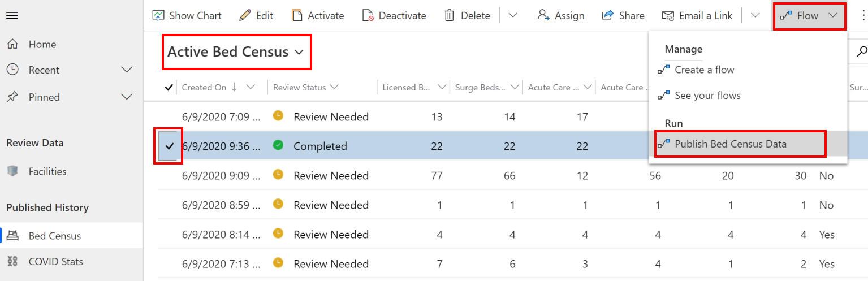Open record created 6/9/2020 7:09
868x281 pixels.
221,117
